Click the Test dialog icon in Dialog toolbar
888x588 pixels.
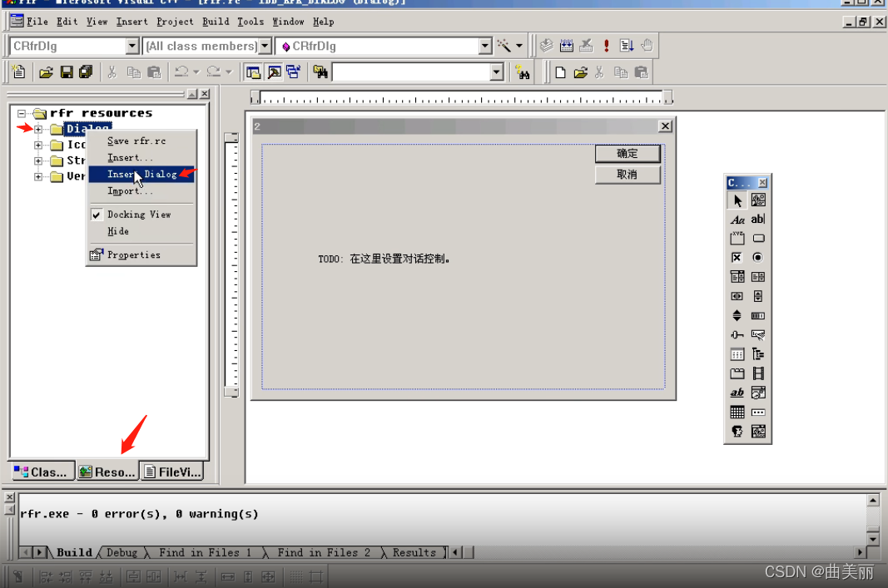tap(18, 576)
